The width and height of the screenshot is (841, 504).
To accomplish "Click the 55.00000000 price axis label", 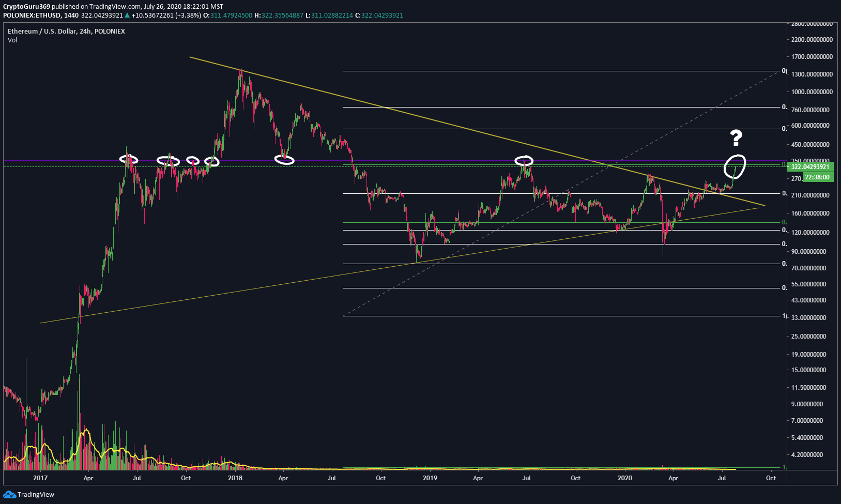I will pos(809,284).
